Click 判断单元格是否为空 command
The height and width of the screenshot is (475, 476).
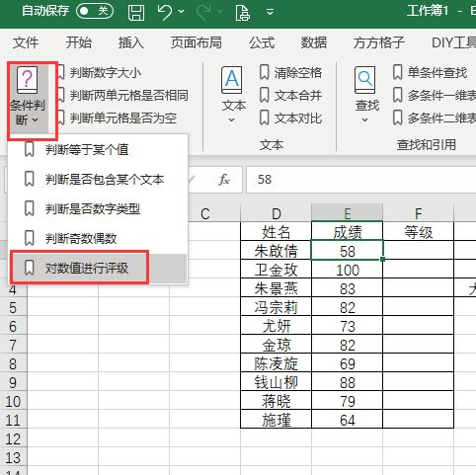pos(123,119)
